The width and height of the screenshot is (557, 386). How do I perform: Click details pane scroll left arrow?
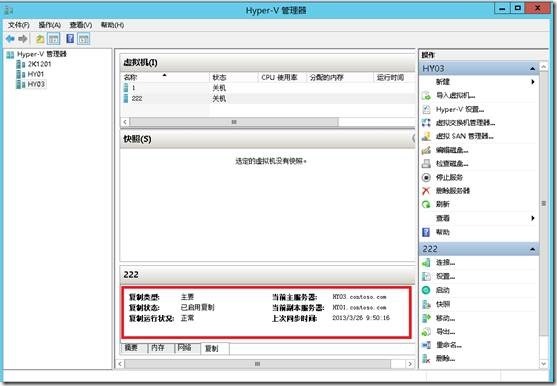[x=120, y=364]
